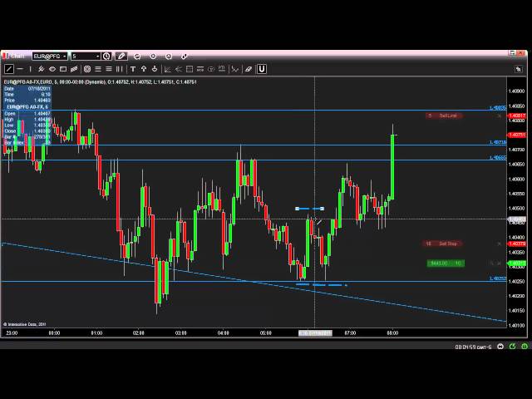This screenshot has width=532, height=399.
Task: Select the horizontal line drawing tool
Action: [x=20, y=69]
